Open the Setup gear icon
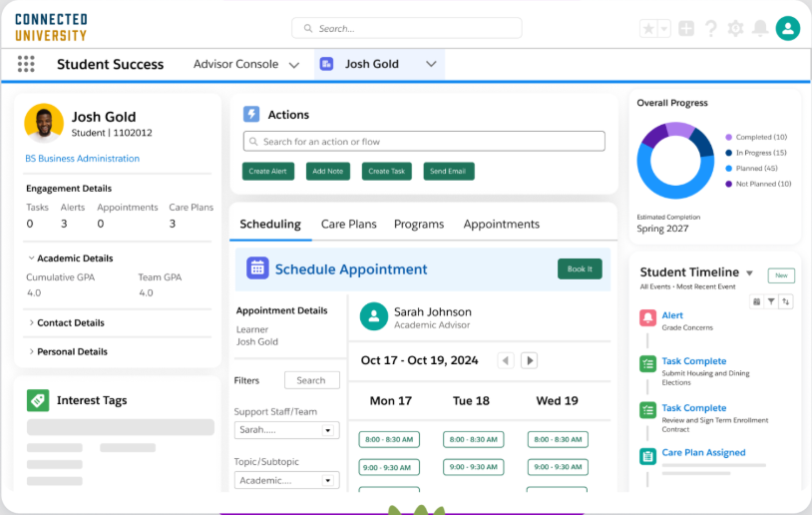The width and height of the screenshot is (812, 515). click(x=736, y=29)
